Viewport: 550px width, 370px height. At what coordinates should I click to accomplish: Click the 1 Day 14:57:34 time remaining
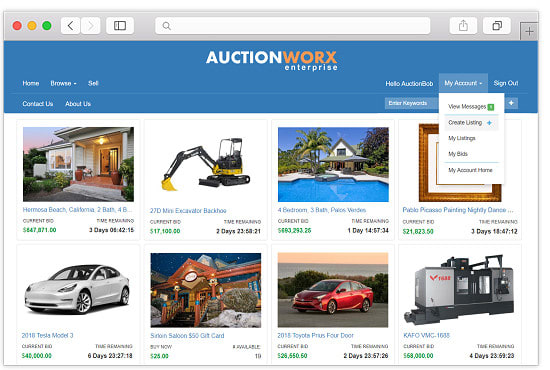click(368, 230)
